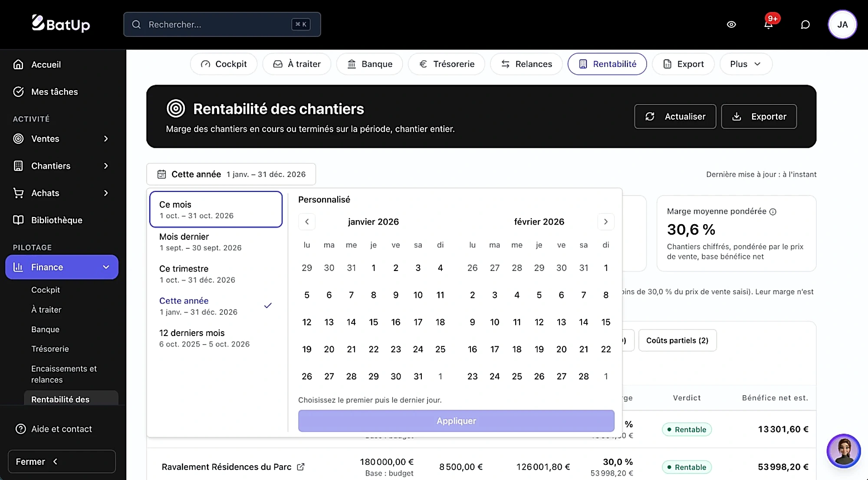Image resolution: width=868 pixels, height=480 pixels.
Task: Expand the Chantiers menu chevron
Action: [x=106, y=166]
